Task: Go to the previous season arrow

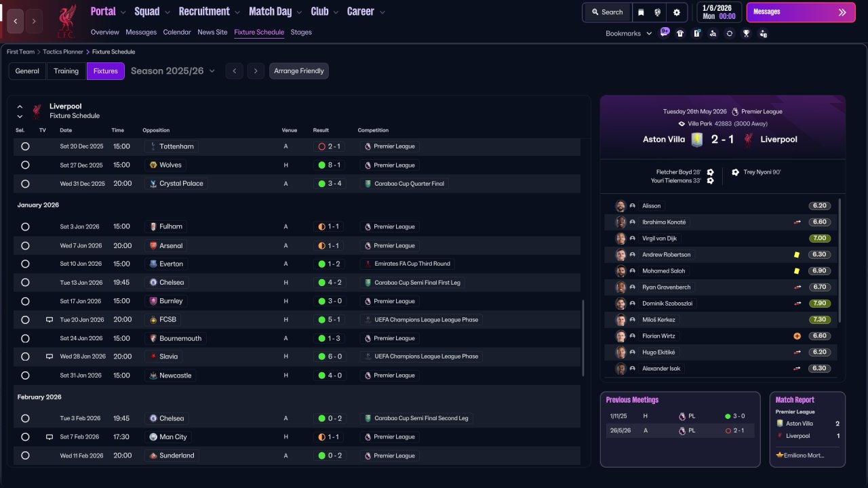Action: click(x=234, y=71)
